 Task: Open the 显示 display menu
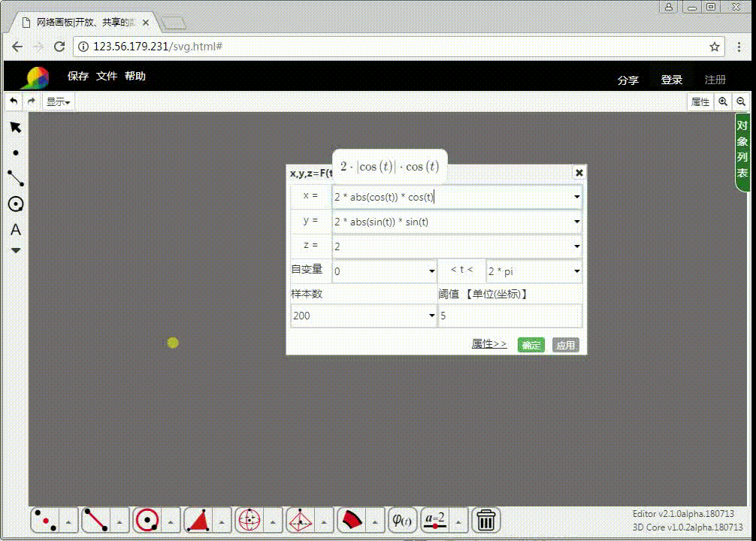coord(58,101)
